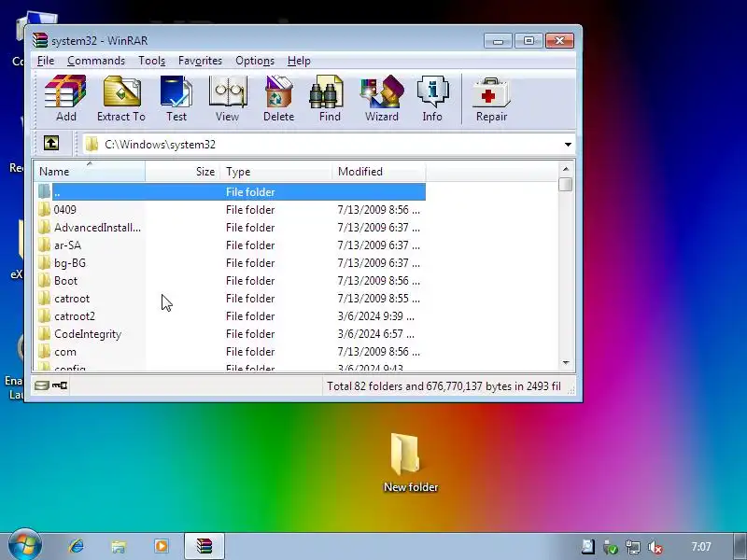Click the 3/6/2024 9:39 modified date
Image resolution: width=747 pixels, height=560 pixels.
[376, 316]
